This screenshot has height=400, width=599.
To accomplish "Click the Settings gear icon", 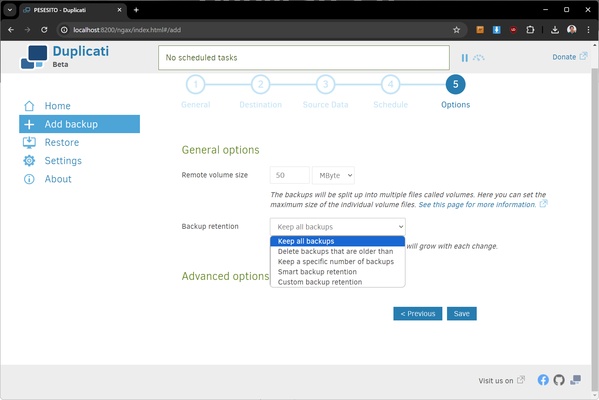I will tap(29, 161).
